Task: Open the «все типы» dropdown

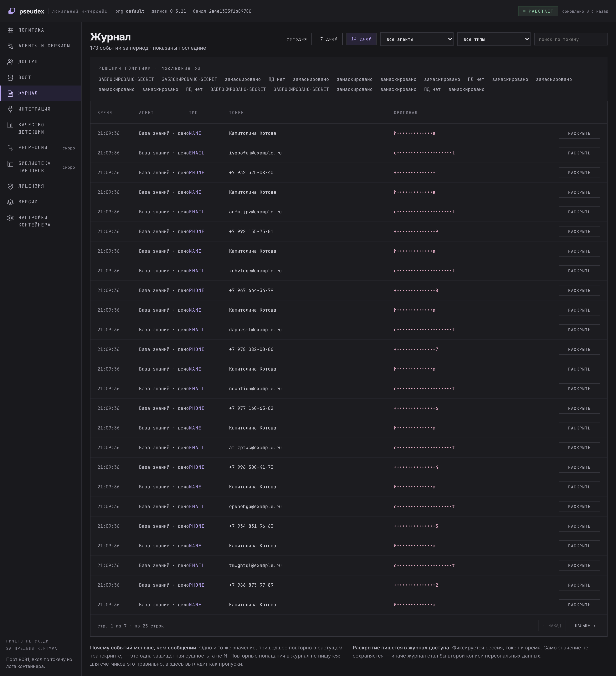Action: point(494,39)
